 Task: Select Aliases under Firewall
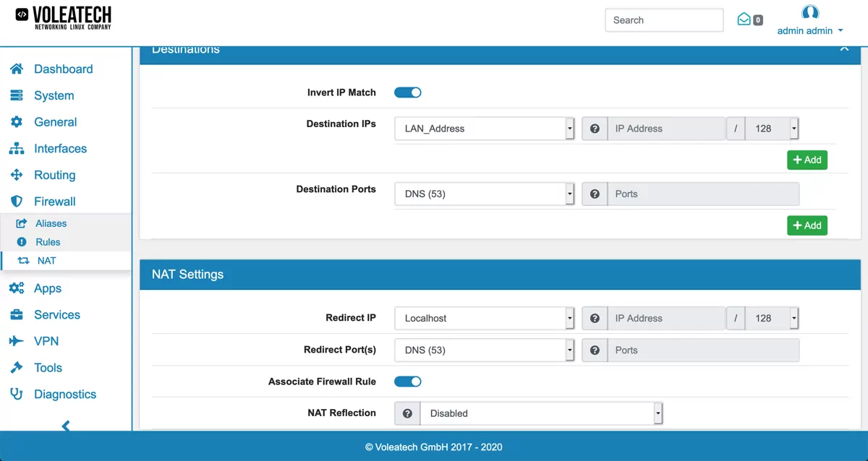(51, 223)
